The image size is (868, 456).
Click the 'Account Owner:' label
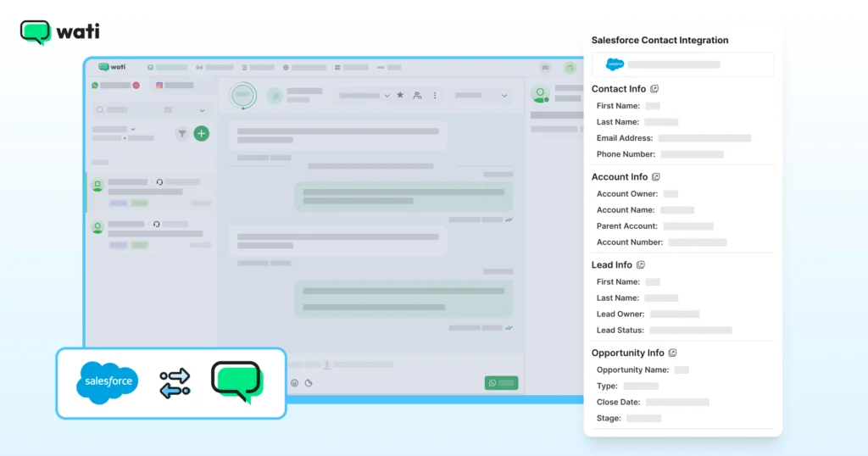coord(627,194)
